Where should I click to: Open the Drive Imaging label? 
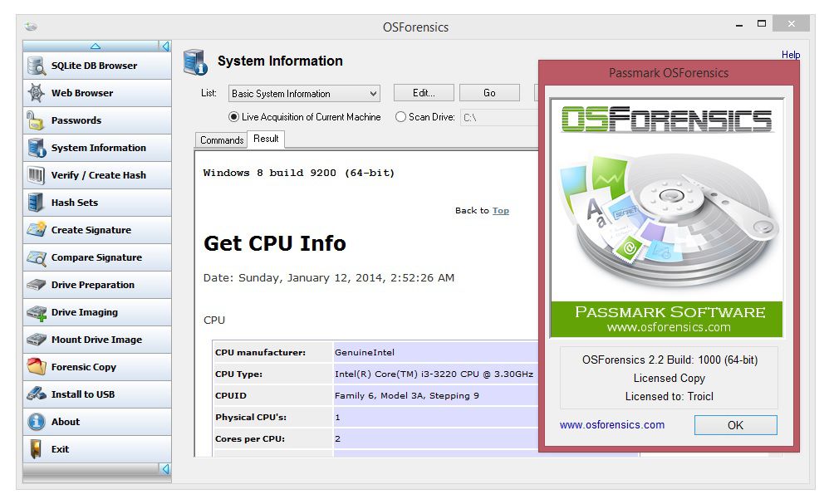(x=85, y=312)
